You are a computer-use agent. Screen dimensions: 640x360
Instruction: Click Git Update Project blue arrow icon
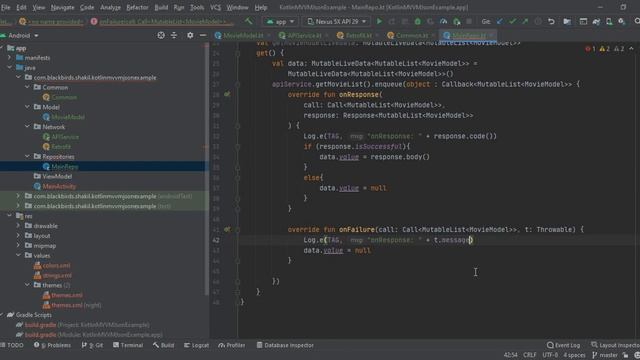(x=500, y=21)
